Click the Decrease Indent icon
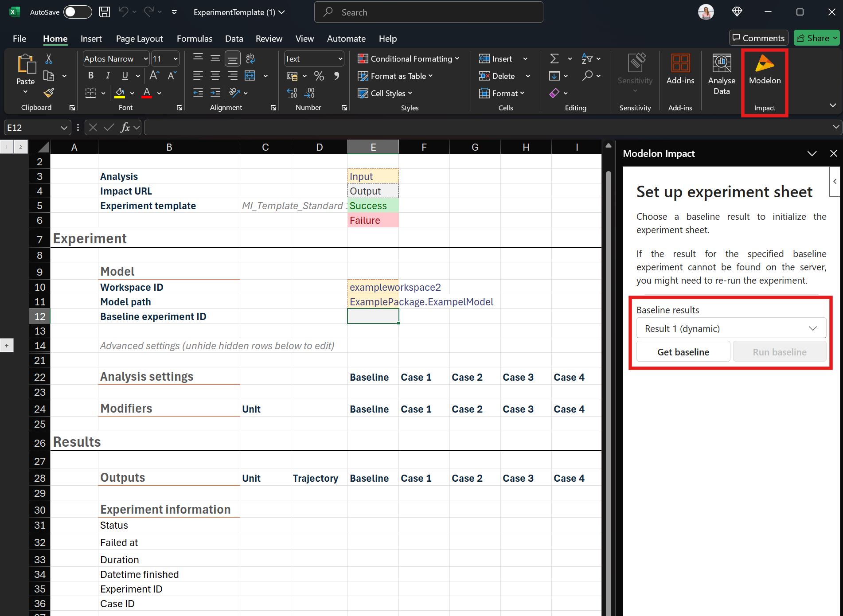The image size is (843, 616). 198,93
